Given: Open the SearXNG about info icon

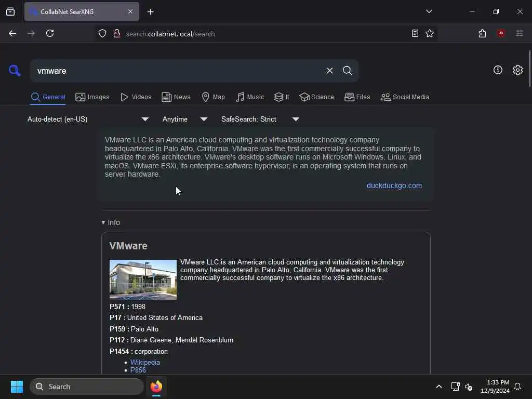Looking at the screenshot, I should pyautogui.click(x=498, y=70).
